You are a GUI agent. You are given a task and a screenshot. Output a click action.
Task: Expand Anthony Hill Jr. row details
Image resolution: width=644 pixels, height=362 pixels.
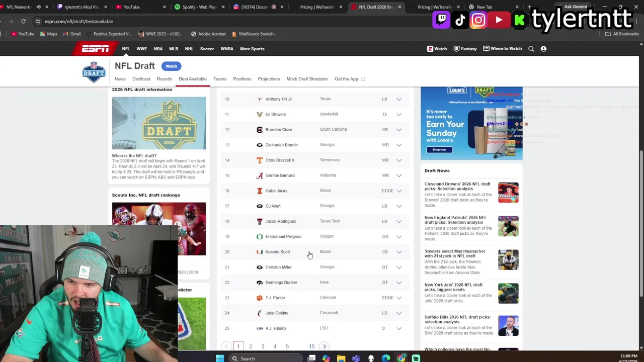tap(399, 99)
